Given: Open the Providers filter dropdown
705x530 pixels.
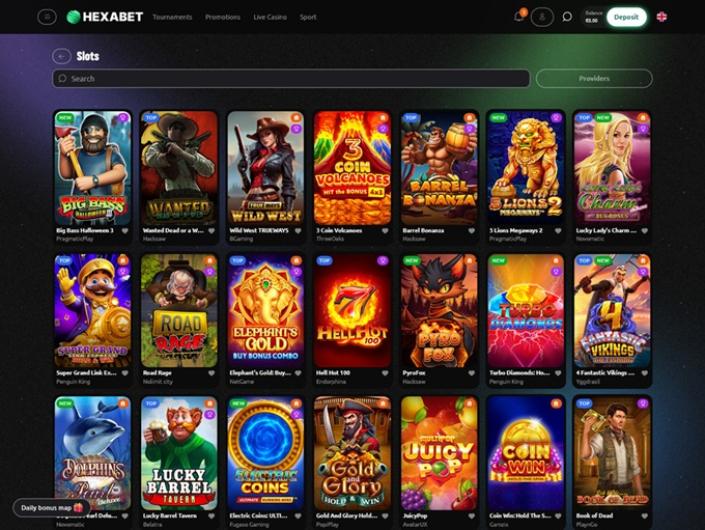Looking at the screenshot, I should [x=594, y=78].
